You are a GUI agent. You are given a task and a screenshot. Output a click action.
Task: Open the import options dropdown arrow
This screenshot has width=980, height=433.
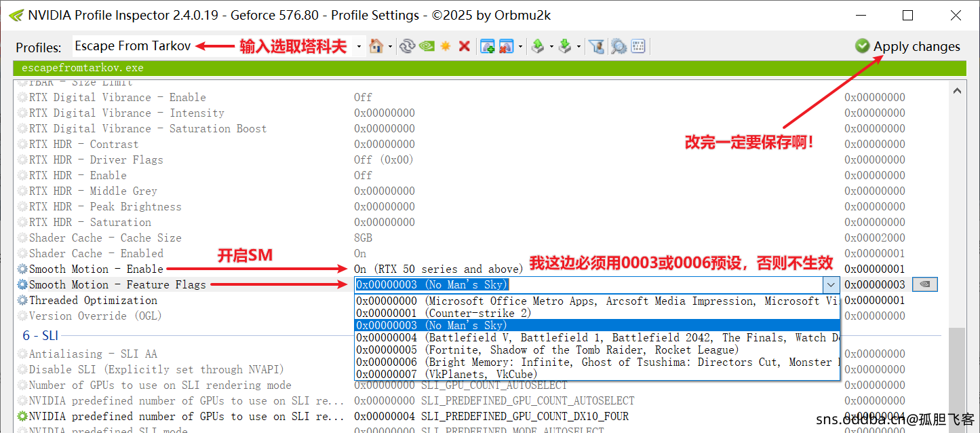pos(579,47)
